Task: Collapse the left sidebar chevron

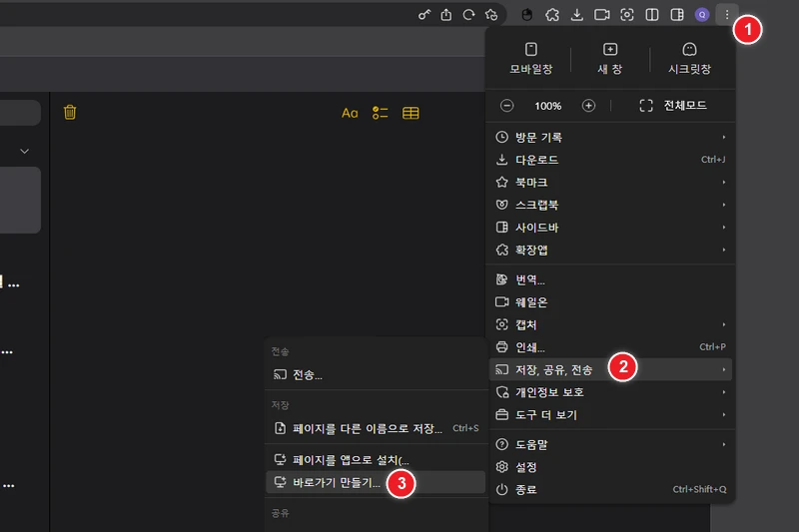Action: coord(24,151)
